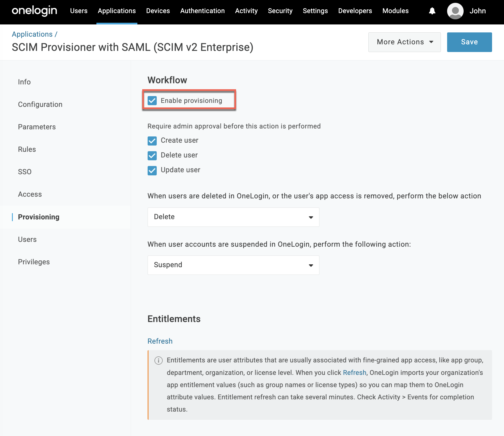Viewport: 504px width, 436px height.
Task: Click the info icon in the Entitlements notice
Action: coord(158,360)
